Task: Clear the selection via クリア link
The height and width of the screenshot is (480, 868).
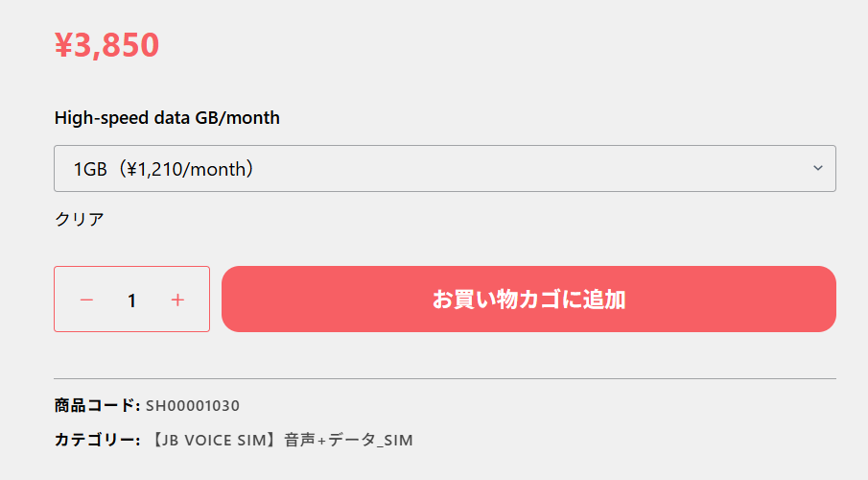Action: point(79,219)
